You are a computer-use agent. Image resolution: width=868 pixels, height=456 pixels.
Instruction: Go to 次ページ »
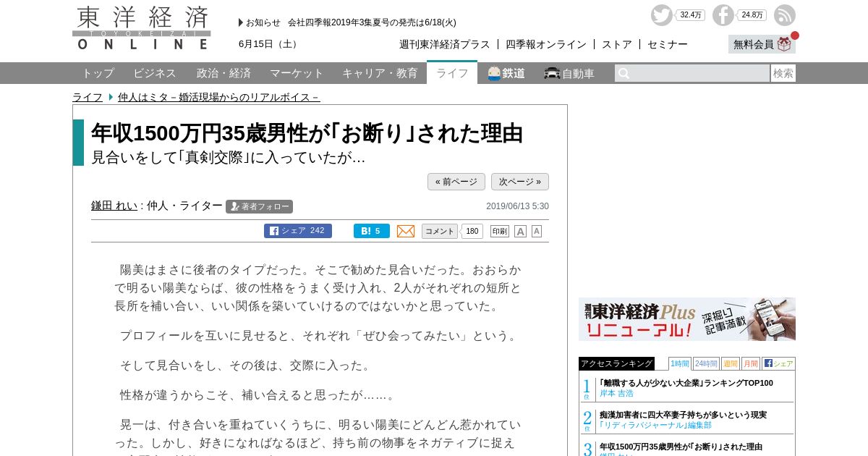(520, 182)
